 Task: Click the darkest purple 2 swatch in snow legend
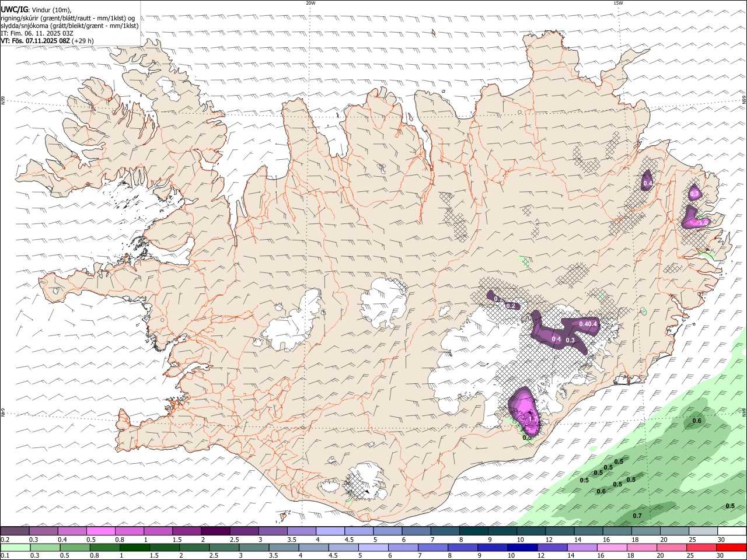215,531
